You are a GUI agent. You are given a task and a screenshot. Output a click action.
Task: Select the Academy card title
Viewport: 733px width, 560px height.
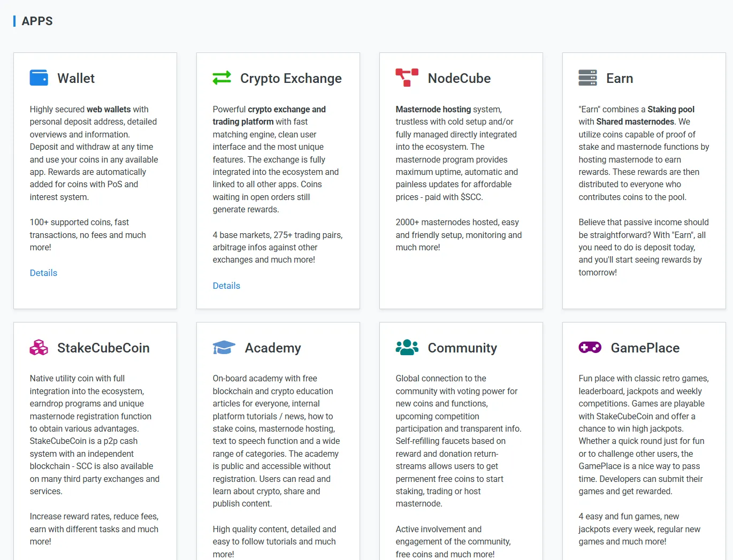(x=273, y=348)
